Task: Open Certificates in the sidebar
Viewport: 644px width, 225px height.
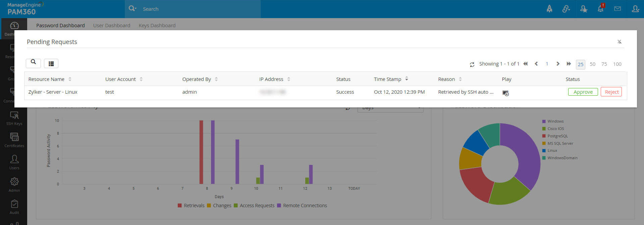Action: (x=14, y=140)
